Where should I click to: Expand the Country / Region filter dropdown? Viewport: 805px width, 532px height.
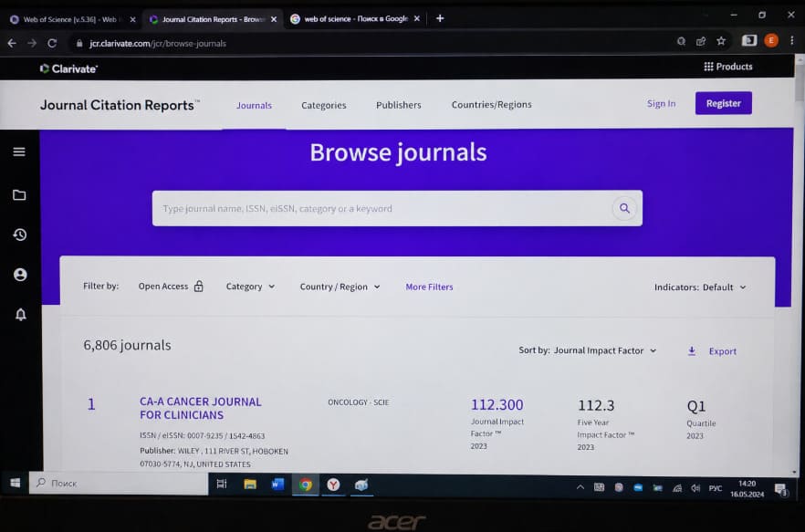[340, 287]
